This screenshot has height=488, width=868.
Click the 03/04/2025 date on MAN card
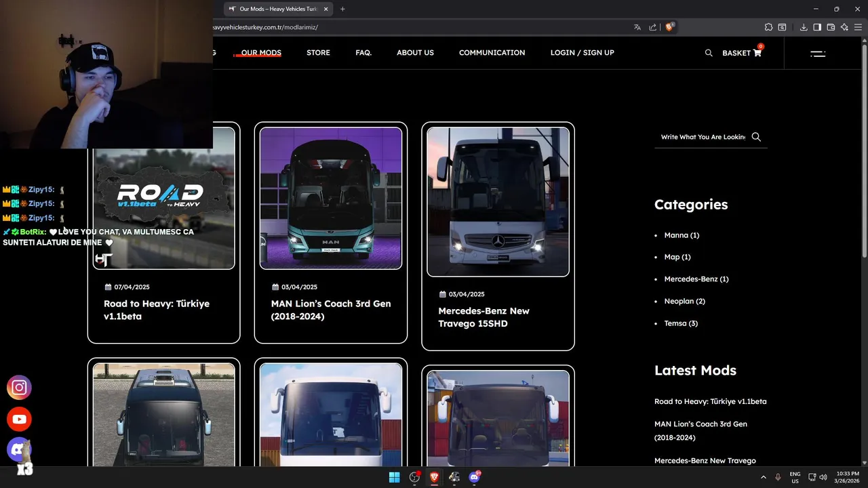294,287
